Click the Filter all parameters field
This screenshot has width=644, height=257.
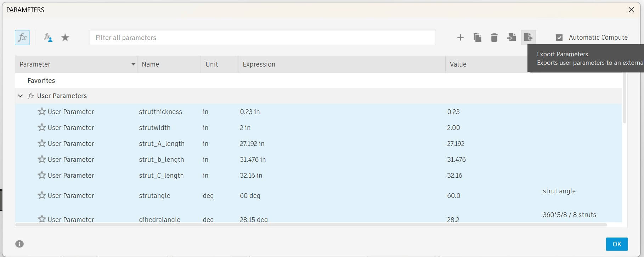tap(263, 38)
